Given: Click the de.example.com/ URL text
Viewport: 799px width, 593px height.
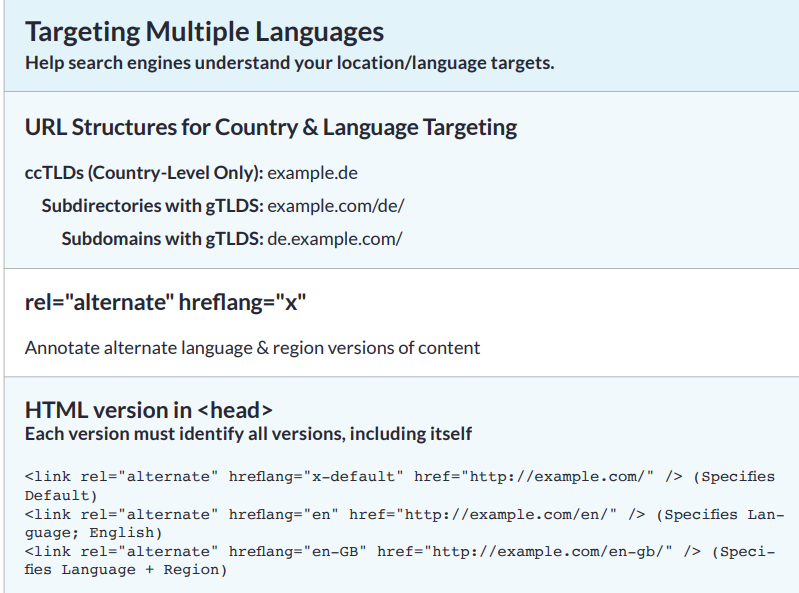Looking at the screenshot, I should [335, 239].
